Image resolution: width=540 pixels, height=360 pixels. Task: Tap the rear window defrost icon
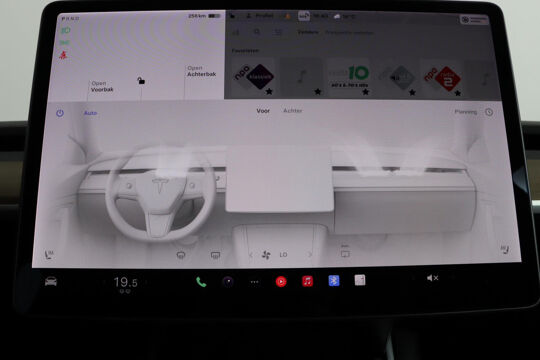[x=215, y=255]
